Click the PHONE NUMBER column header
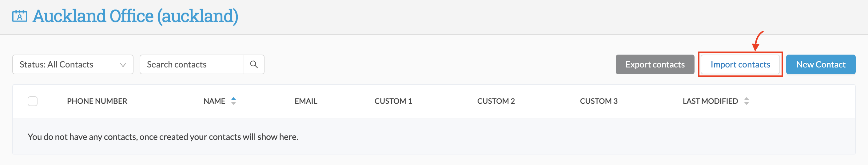The width and height of the screenshot is (868, 165). (97, 101)
